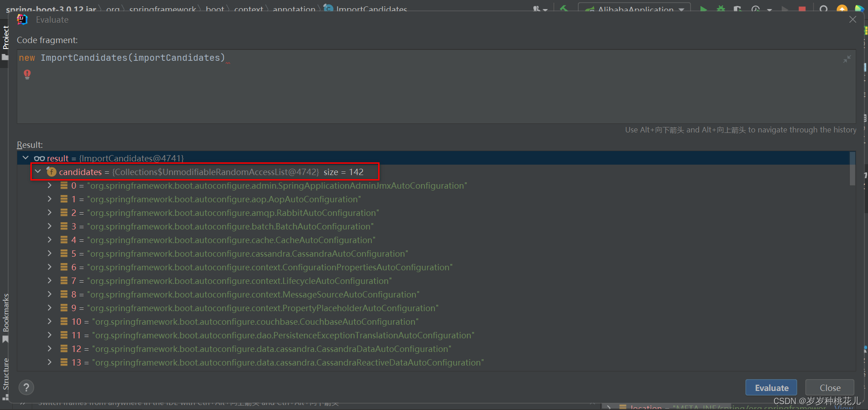Click the orange update arrow icon
The image size is (868, 410).
coord(842,9)
